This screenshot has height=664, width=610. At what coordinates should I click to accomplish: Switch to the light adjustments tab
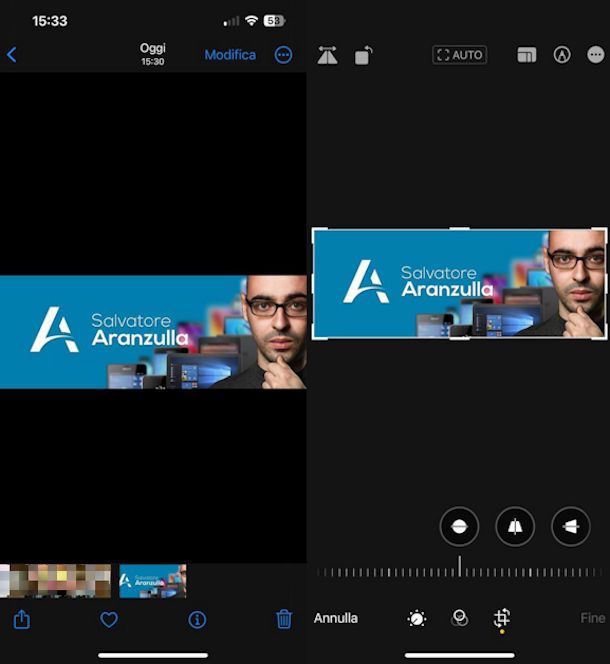(417, 618)
